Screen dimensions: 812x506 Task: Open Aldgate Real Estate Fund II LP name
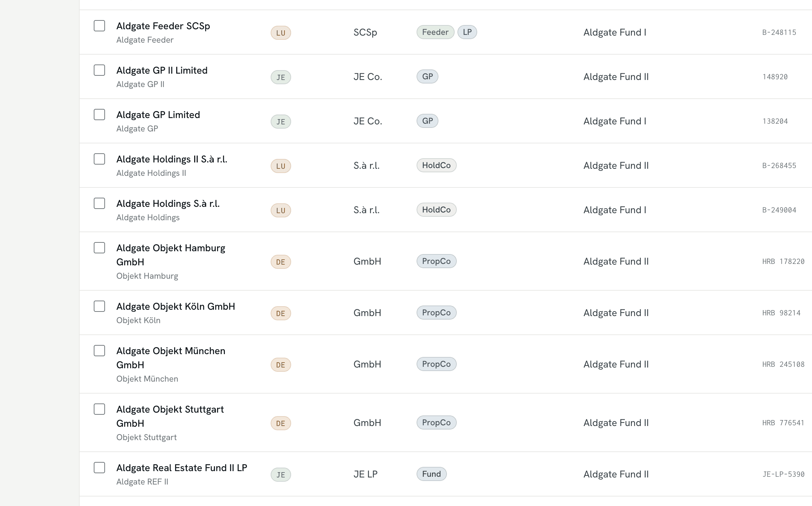point(182,468)
